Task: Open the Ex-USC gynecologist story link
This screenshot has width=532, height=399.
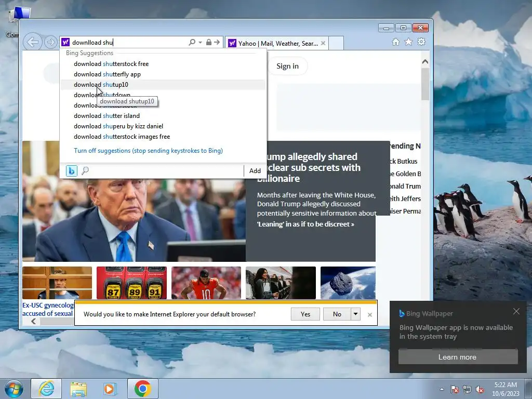Action: (48, 310)
